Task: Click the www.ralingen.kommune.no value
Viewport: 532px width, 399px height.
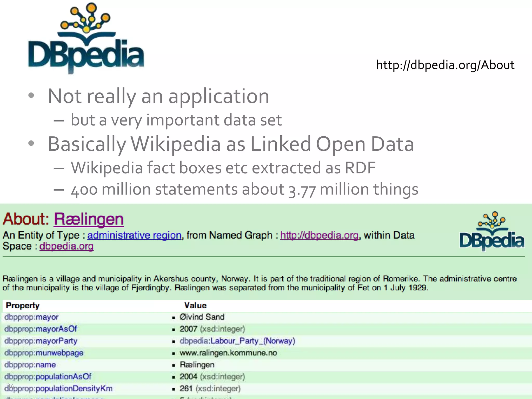Action: pyautogui.click(x=228, y=353)
